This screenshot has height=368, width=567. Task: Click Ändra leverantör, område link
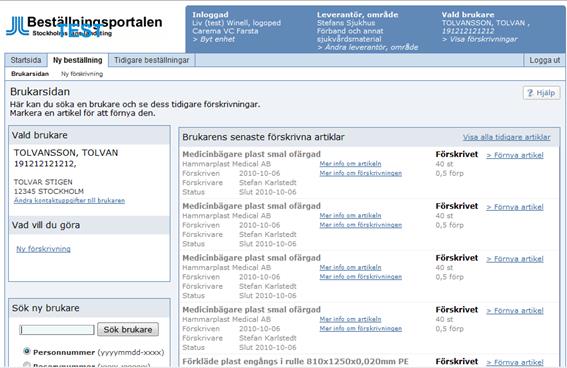367,47
